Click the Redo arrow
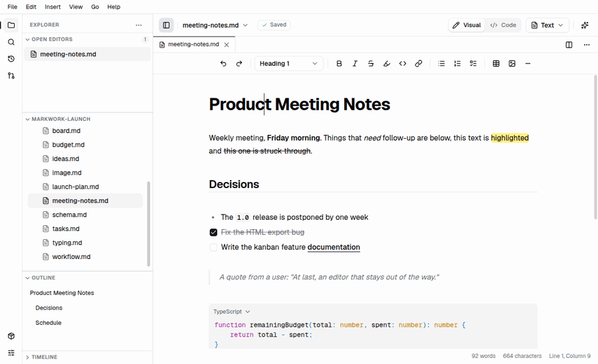598x364 pixels. click(239, 64)
